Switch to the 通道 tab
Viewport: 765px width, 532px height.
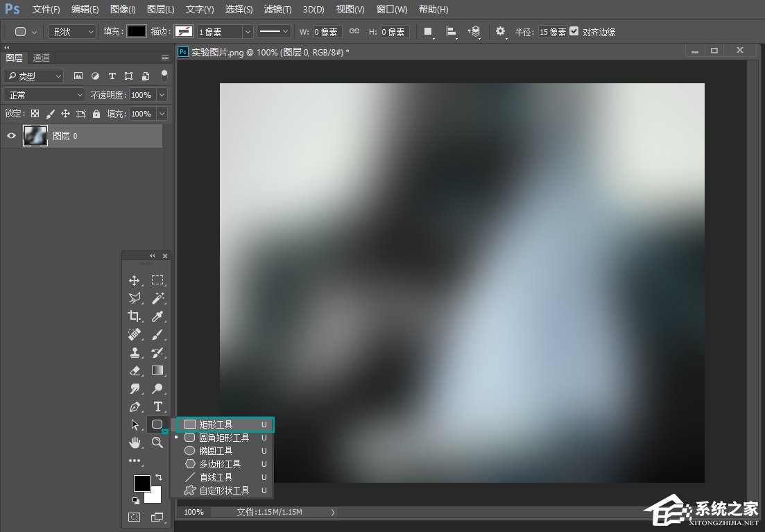pyautogui.click(x=40, y=58)
